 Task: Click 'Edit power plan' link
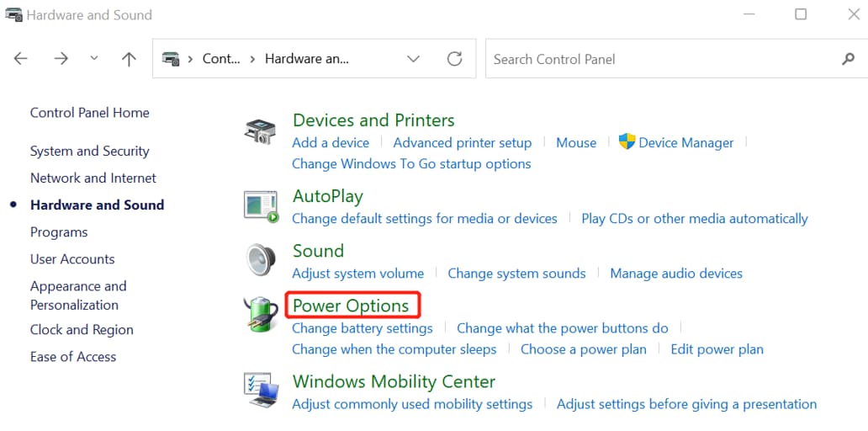717,349
